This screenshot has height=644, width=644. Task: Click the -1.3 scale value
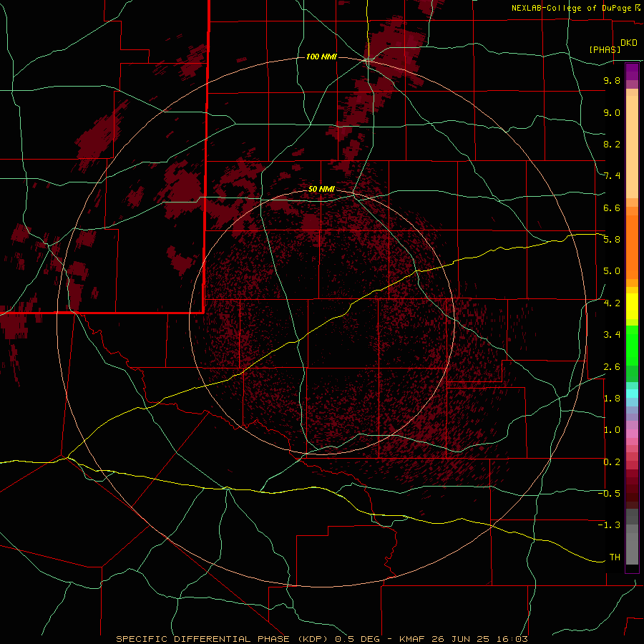[609, 525]
